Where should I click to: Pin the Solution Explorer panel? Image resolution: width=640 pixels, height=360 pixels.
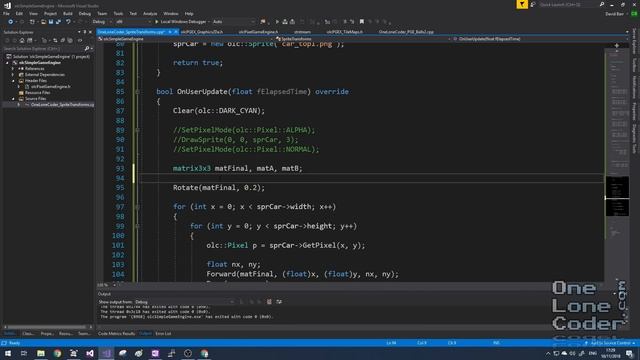click(85, 32)
